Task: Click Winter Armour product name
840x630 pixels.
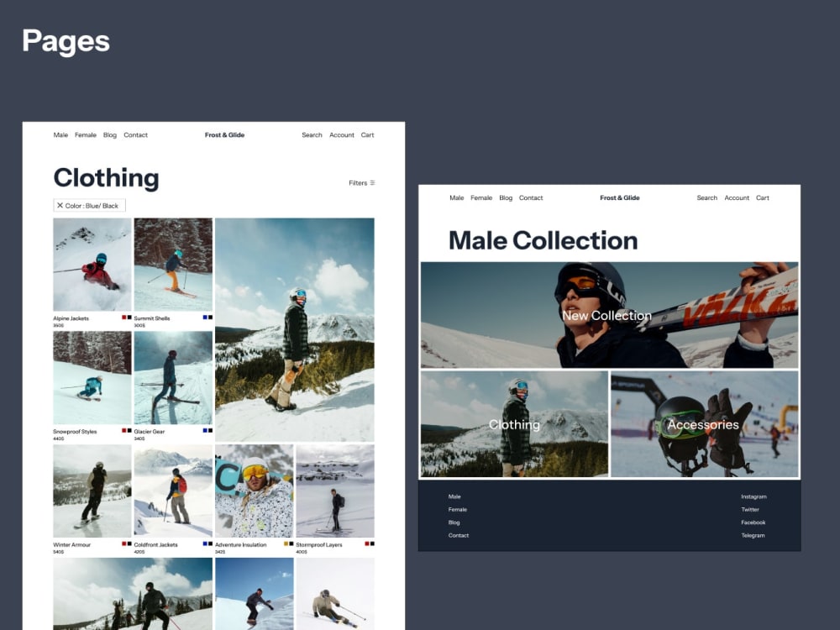Action: [x=71, y=545]
